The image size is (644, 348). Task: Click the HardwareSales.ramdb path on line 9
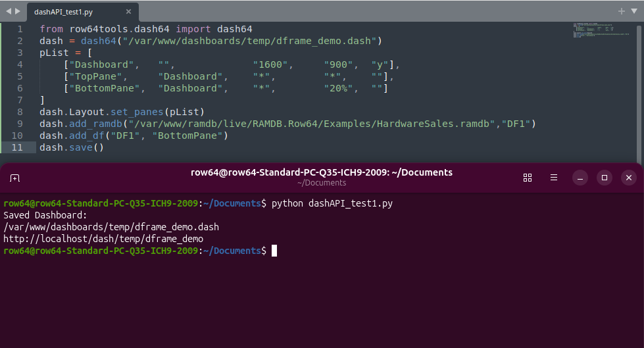click(311, 124)
